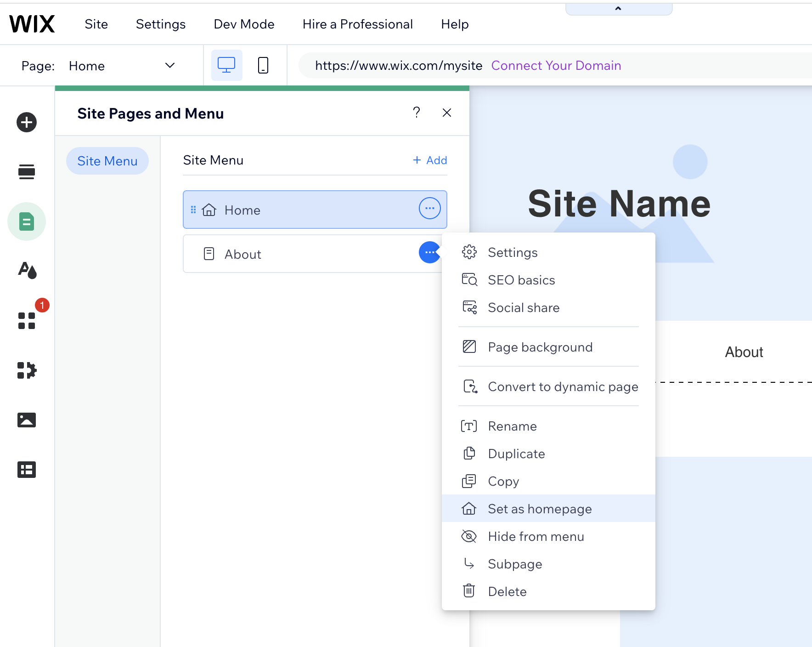Click the Connect Your Domain link
The height and width of the screenshot is (647, 812).
556,65
